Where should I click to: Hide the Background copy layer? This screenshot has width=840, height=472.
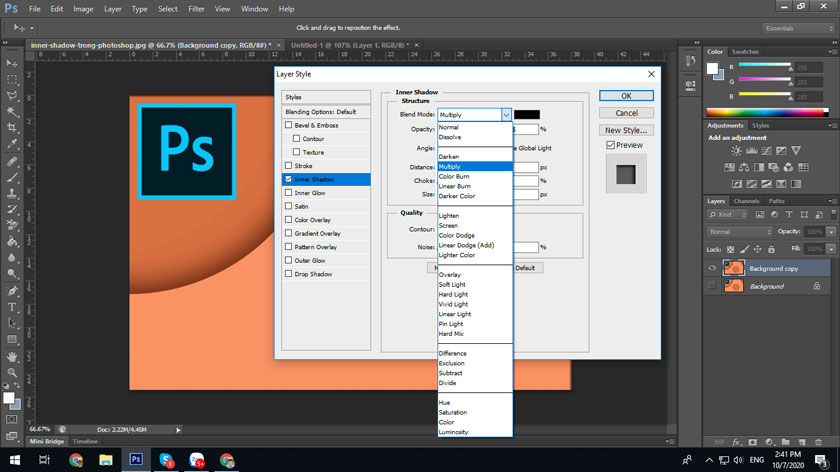[712, 268]
